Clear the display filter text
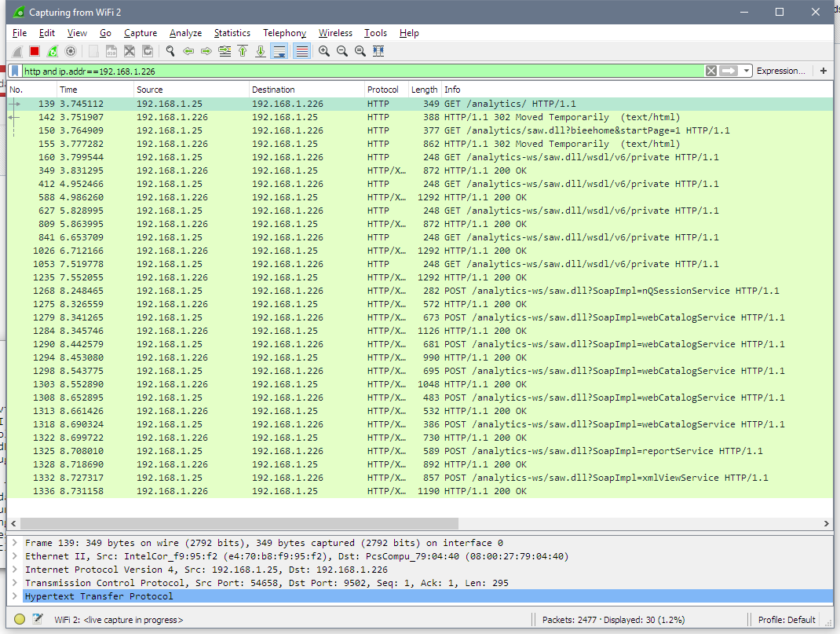Viewport: 840px width, 634px height. pyautogui.click(x=710, y=71)
